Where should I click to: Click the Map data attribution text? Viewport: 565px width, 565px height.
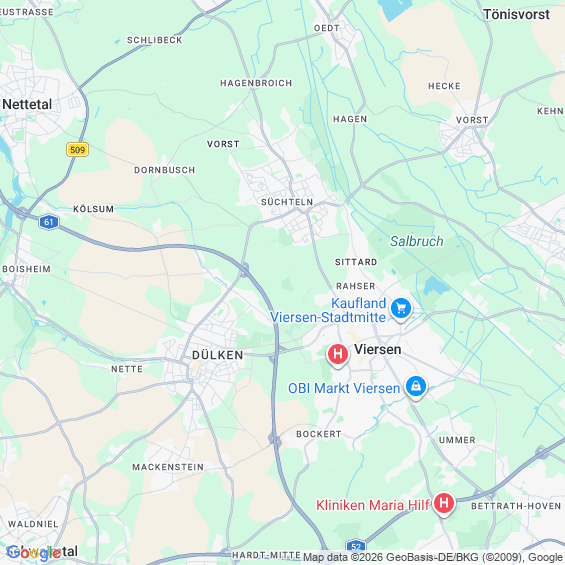click(433, 557)
